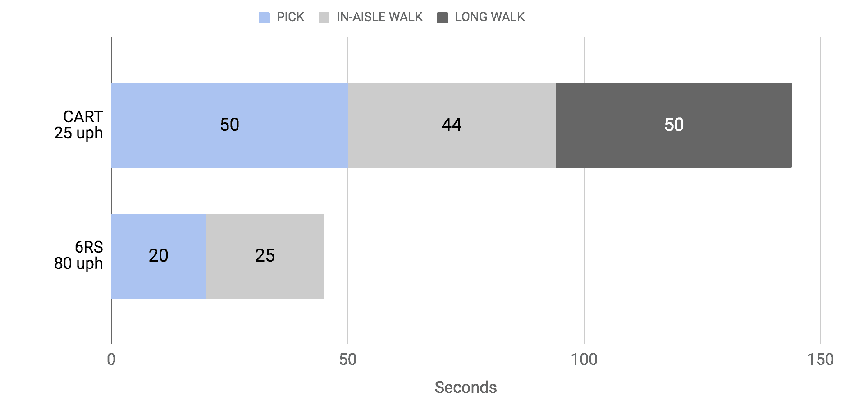Screen dimensions: 868x406
Task: Click the IN-AISLE WALK legend swatch
Action: point(324,18)
